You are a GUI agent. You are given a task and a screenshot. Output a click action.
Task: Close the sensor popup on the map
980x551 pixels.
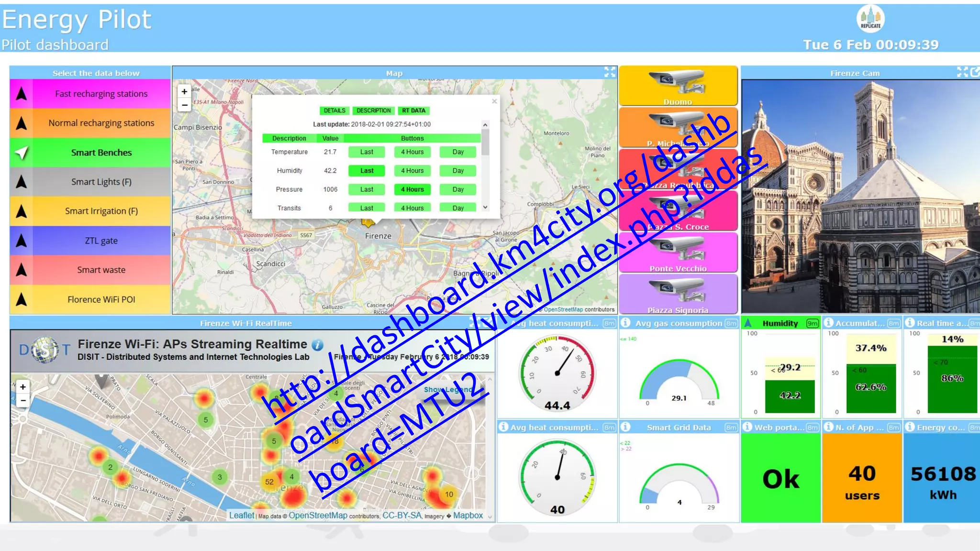coord(494,101)
